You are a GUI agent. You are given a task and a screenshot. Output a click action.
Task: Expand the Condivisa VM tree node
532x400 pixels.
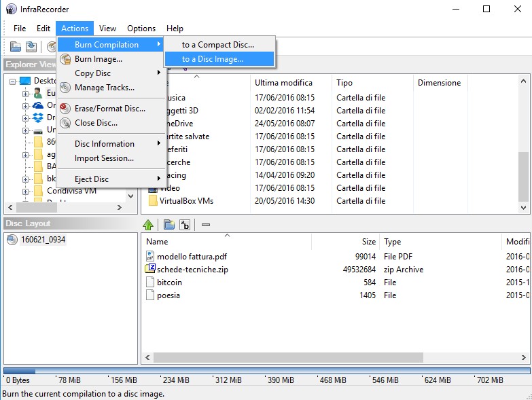pyautogui.click(x=25, y=192)
